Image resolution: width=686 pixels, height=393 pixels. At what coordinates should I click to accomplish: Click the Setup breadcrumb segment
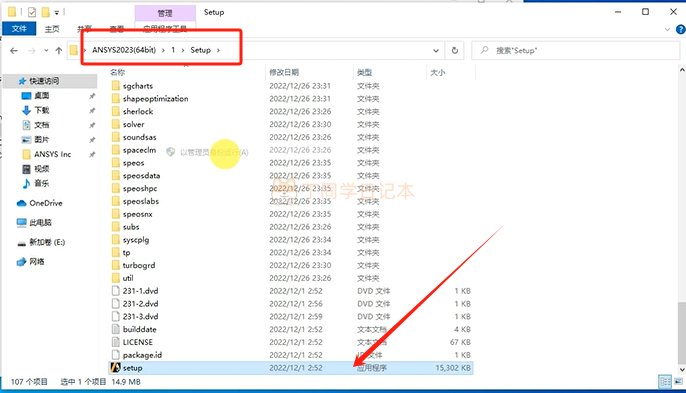(x=200, y=50)
